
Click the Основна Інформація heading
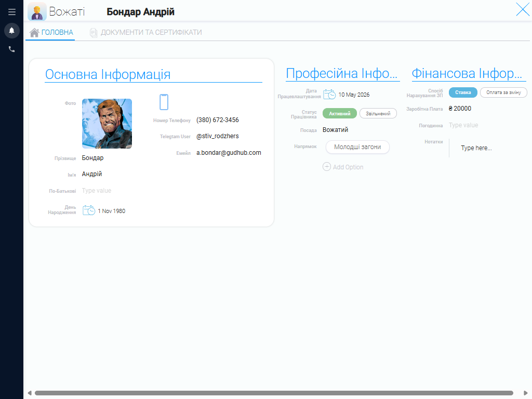108,74
